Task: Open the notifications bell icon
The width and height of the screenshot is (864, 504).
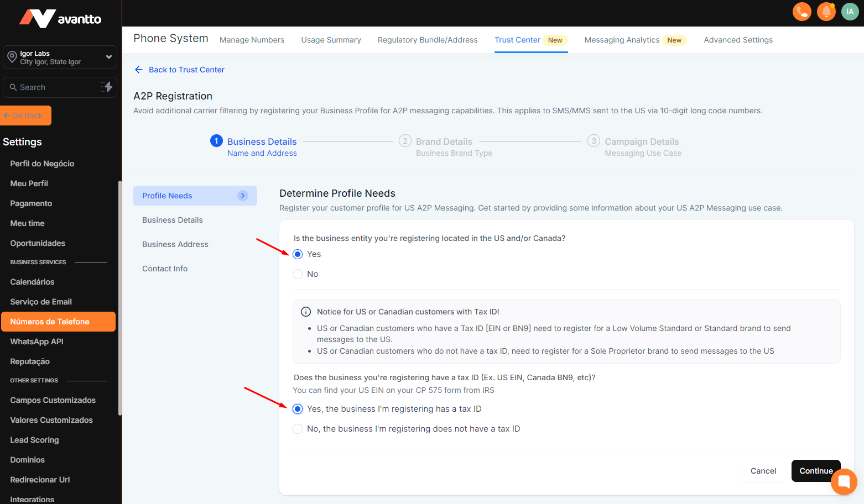Action: coord(826,12)
